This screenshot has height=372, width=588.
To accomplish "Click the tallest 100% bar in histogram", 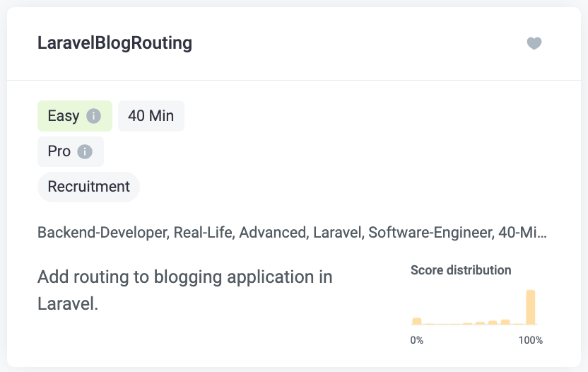I will [531, 307].
